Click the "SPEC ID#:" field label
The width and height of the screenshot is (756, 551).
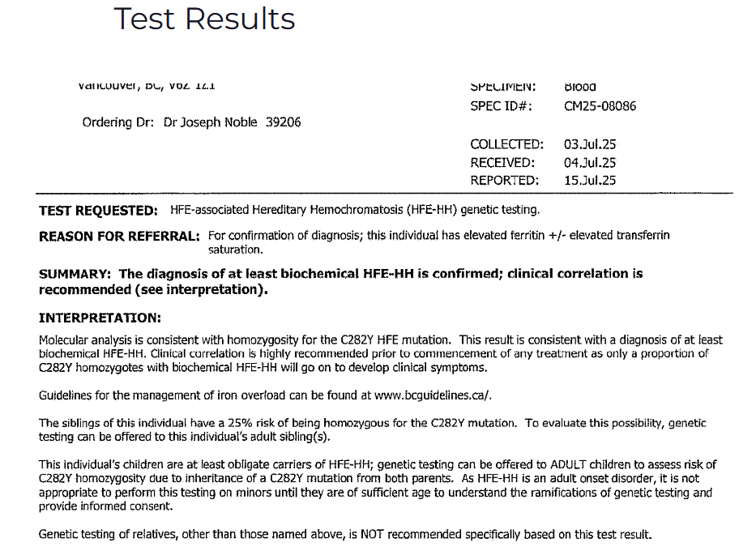tap(502, 106)
